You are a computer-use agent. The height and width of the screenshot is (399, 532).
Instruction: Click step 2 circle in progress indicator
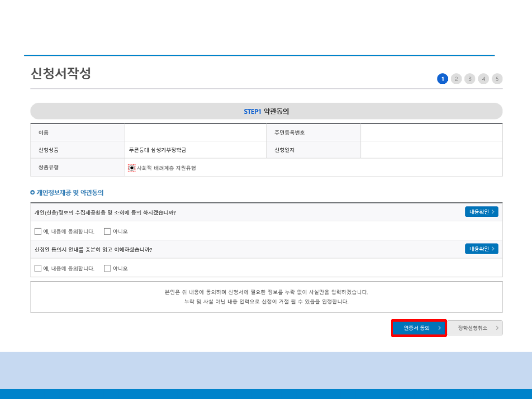456,79
